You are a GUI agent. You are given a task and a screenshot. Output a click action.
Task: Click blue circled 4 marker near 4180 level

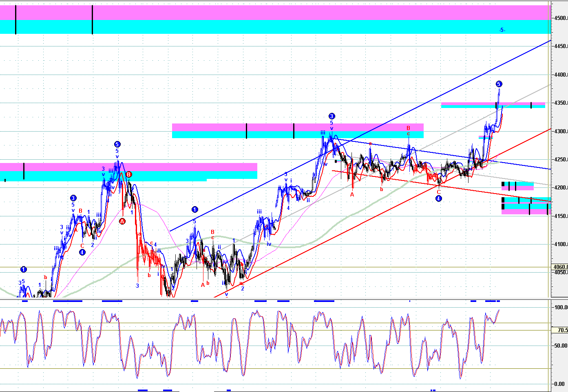point(438,198)
